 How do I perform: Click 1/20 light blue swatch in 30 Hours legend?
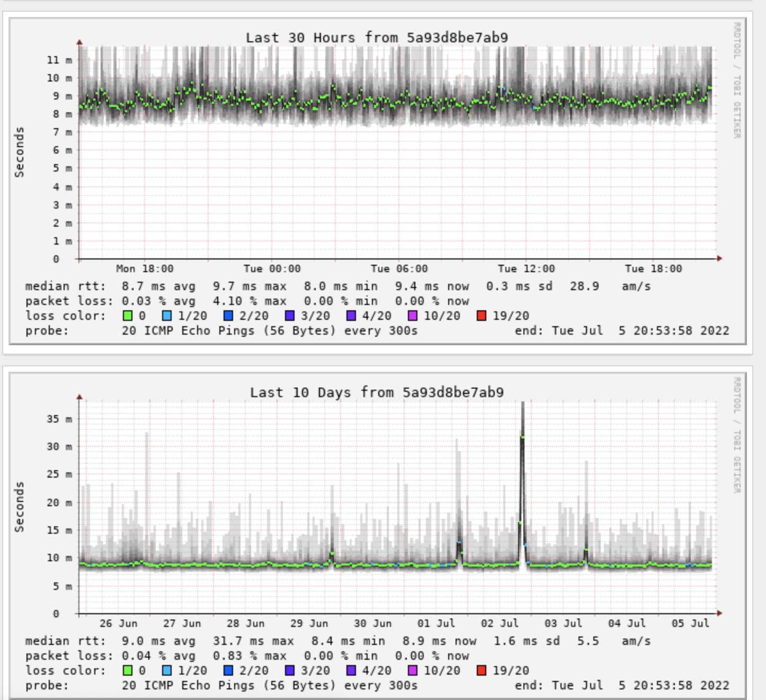[x=166, y=316]
